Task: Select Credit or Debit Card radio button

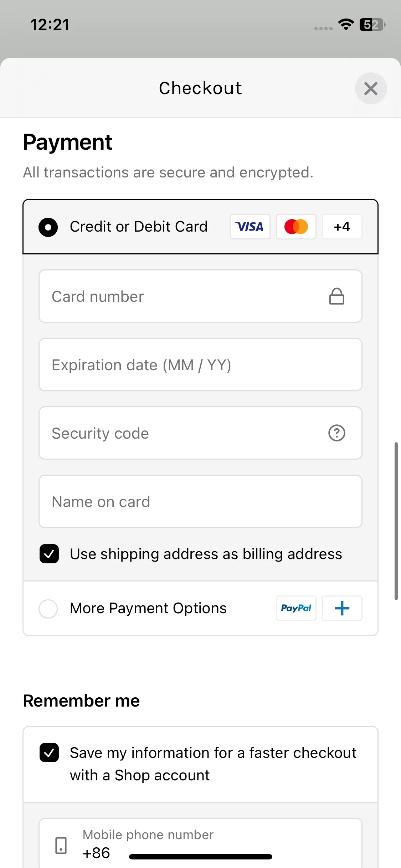Action: [48, 227]
